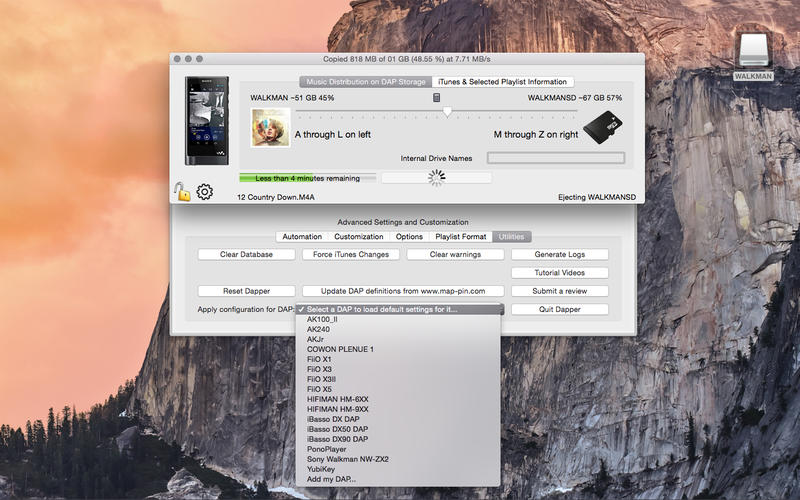Click the Clear warnings button

(x=455, y=254)
